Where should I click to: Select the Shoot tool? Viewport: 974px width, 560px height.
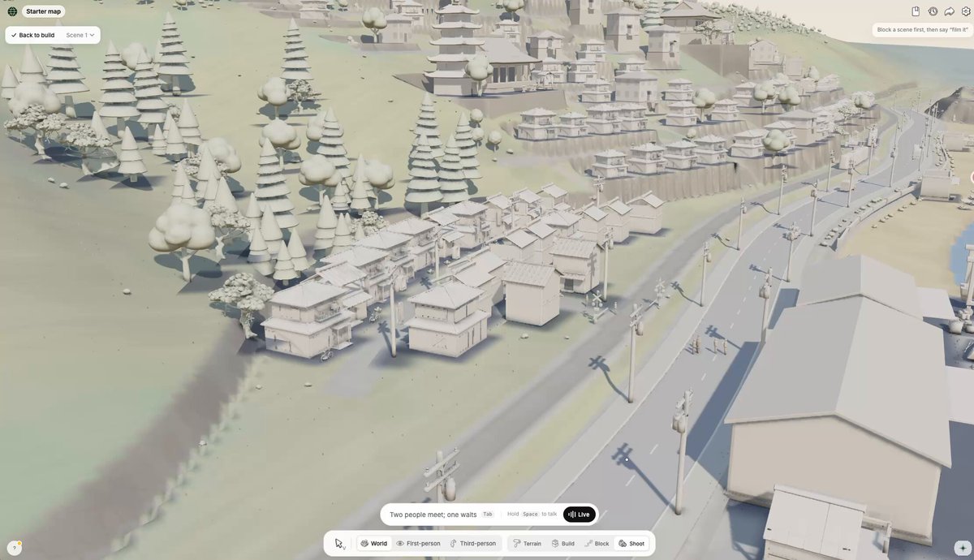[x=631, y=544]
